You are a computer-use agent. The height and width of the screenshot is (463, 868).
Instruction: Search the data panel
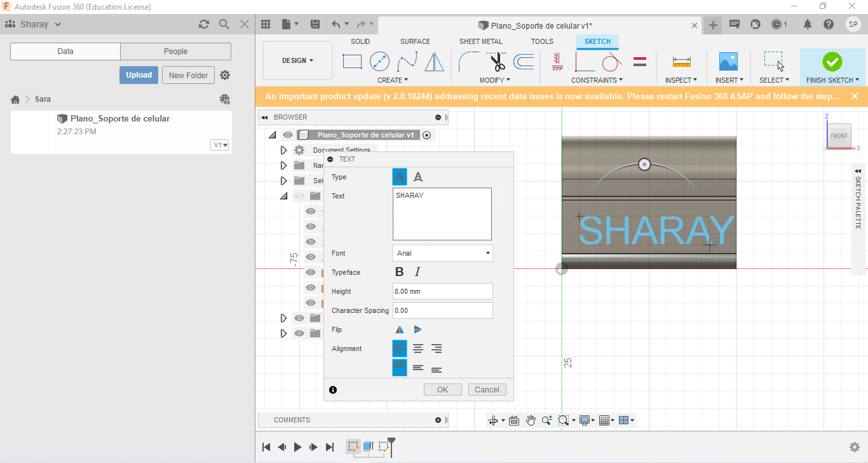pyautogui.click(x=224, y=24)
